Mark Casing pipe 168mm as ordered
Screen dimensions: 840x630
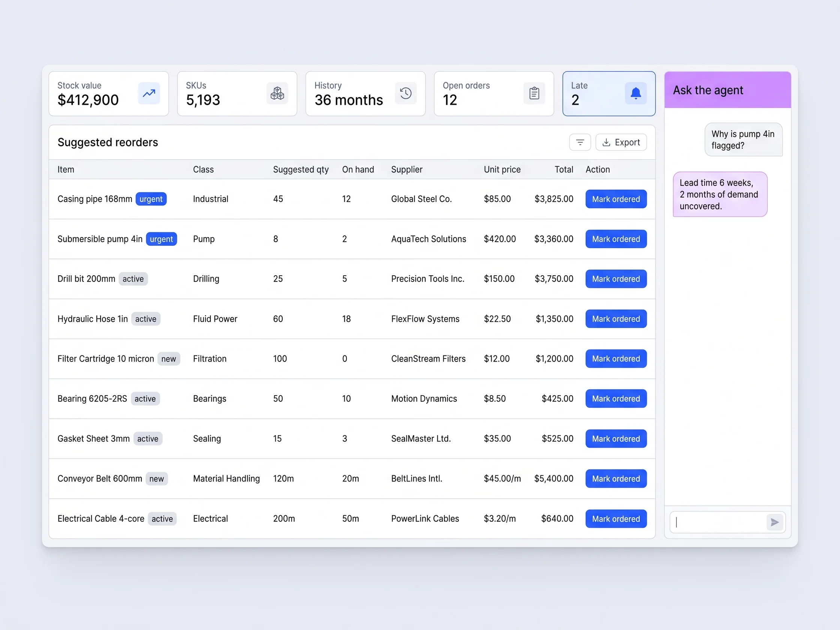click(x=616, y=199)
